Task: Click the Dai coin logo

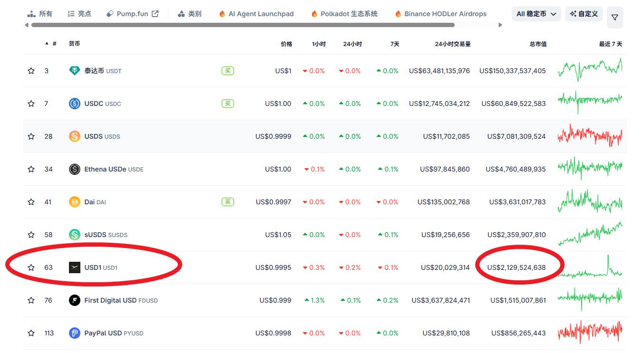Action: (x=75, y=202)
